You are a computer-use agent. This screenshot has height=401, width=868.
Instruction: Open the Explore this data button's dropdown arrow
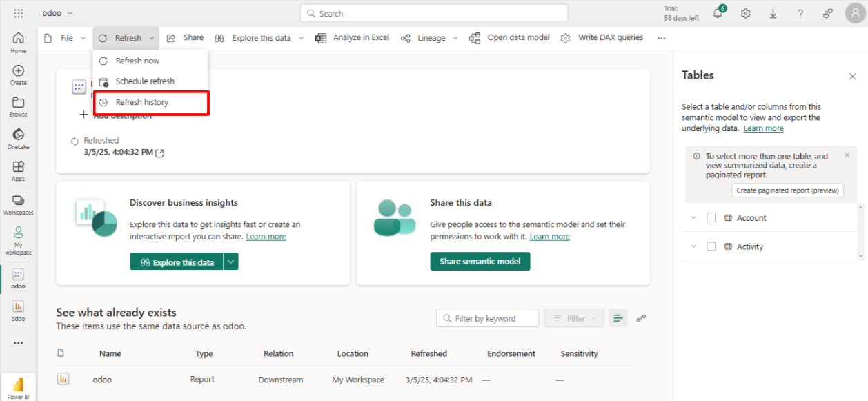[x=231, y=262]
